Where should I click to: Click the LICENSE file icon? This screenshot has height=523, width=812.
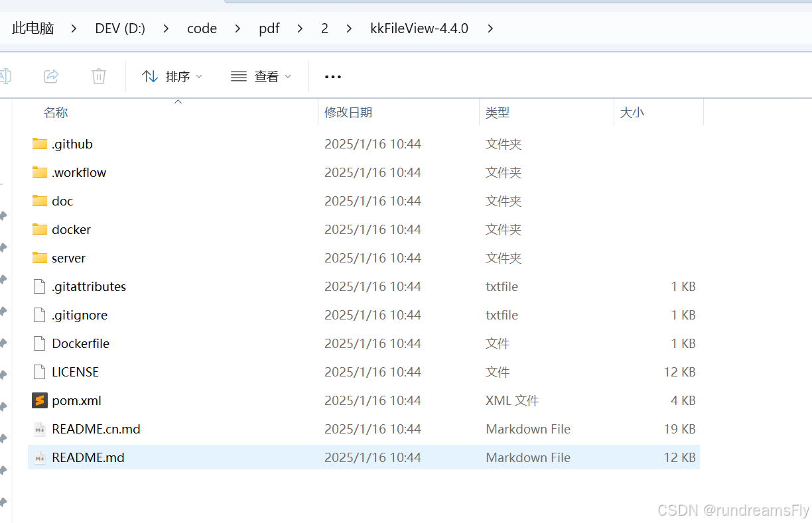[40, 372]
